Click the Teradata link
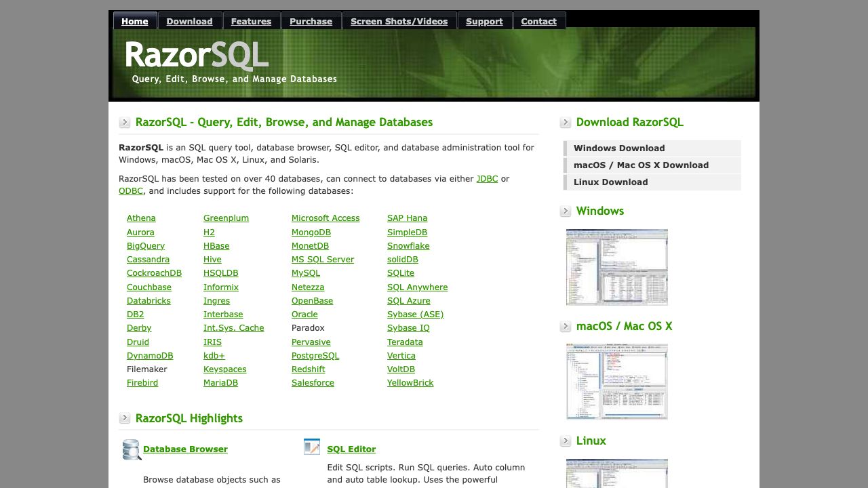This screenshot has height=488, width=868. click(405, 342)
